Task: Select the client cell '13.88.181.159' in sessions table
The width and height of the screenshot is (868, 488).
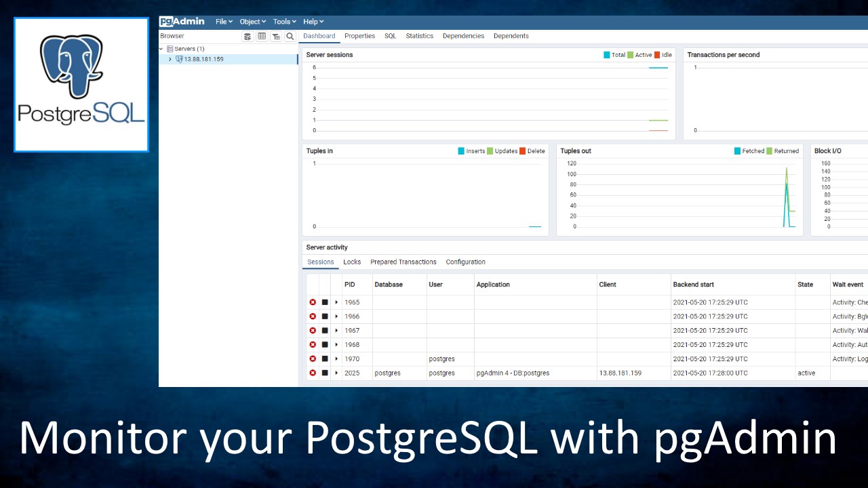Action: click(634, 373)
